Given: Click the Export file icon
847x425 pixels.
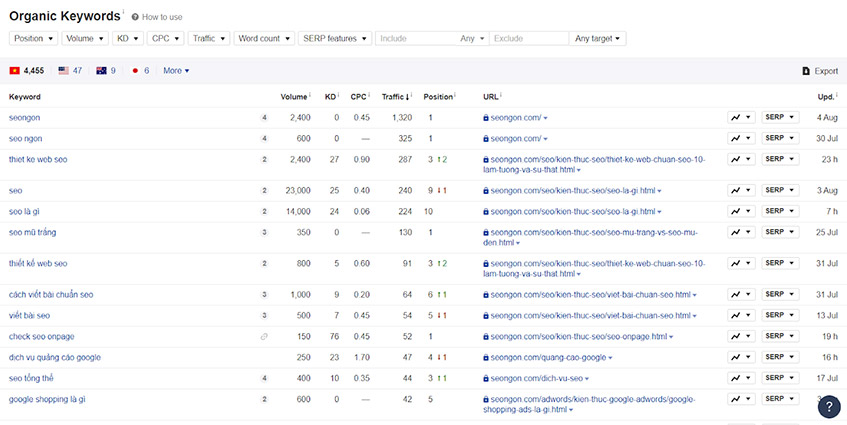Looking at the screenshot, I should click(x=806, y=71).
